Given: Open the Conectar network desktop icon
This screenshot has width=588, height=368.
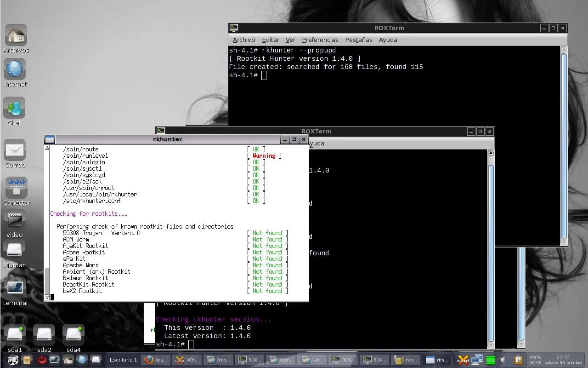Looking at the screenshot, I should point(16,188).
